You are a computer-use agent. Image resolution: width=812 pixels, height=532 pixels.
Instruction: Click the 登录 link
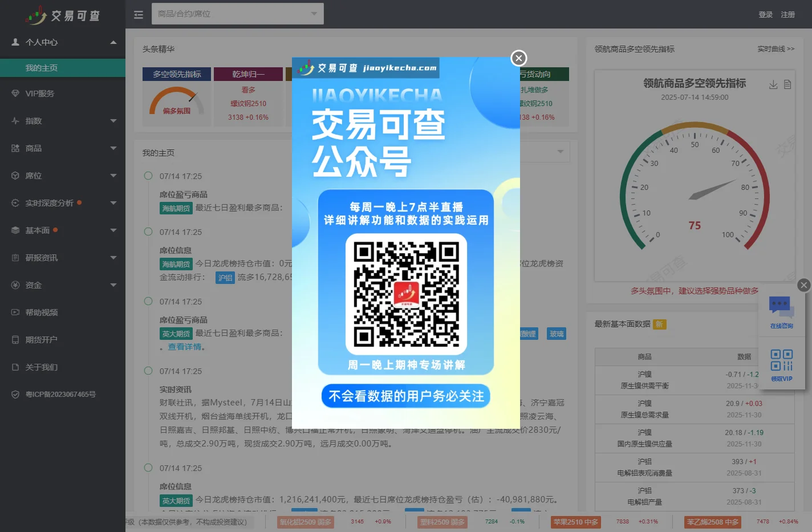[766, 14]
